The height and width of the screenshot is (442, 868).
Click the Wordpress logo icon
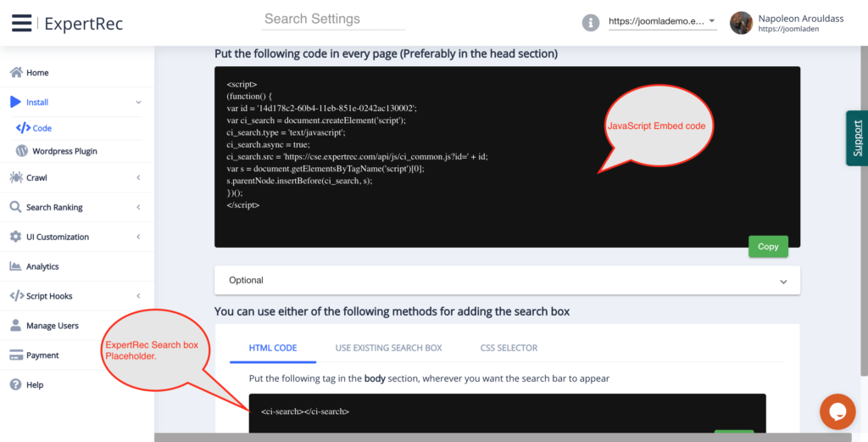[21, 151]
